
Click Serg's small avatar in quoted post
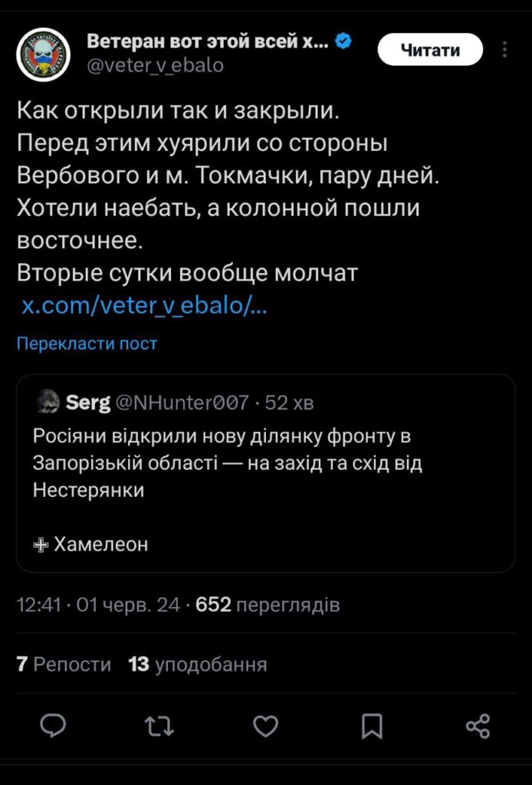click(x=48, y=402)
